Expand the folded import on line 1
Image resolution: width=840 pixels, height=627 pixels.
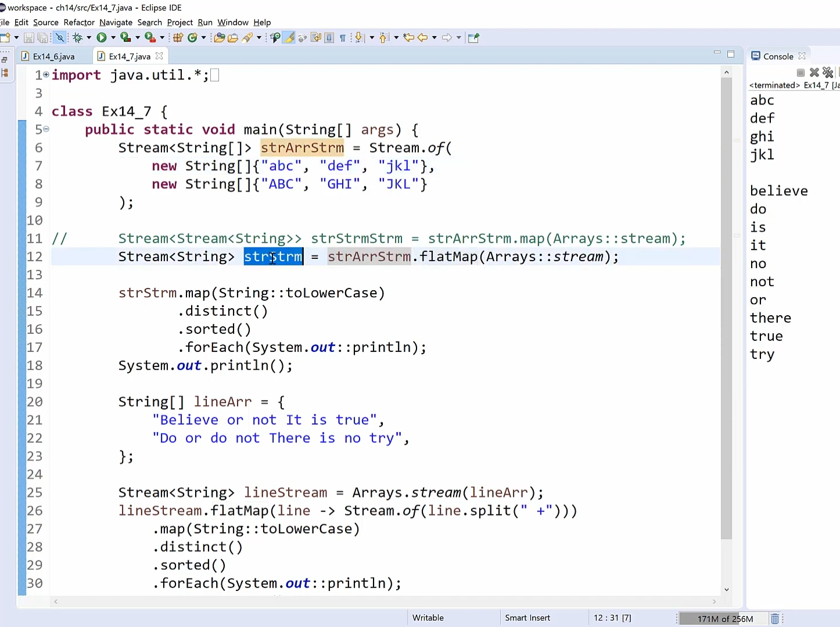click(x=46, y=74)
